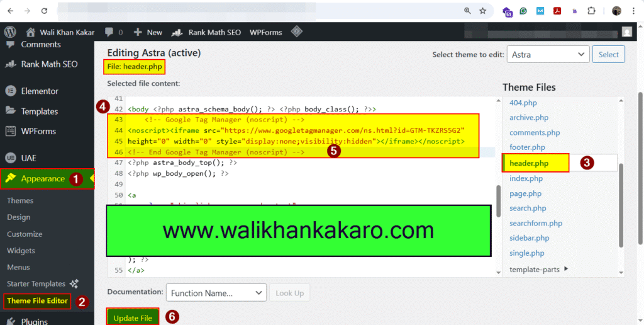644x325 pixels.
Task: Open WPForms in admin bar
Action: 266,32
